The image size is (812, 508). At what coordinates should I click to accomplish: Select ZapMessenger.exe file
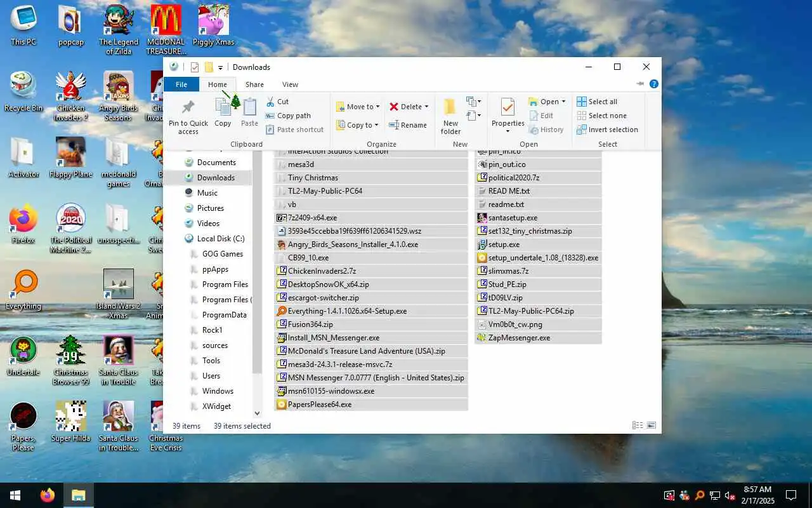pyautogui.click(x=538, y=338)
